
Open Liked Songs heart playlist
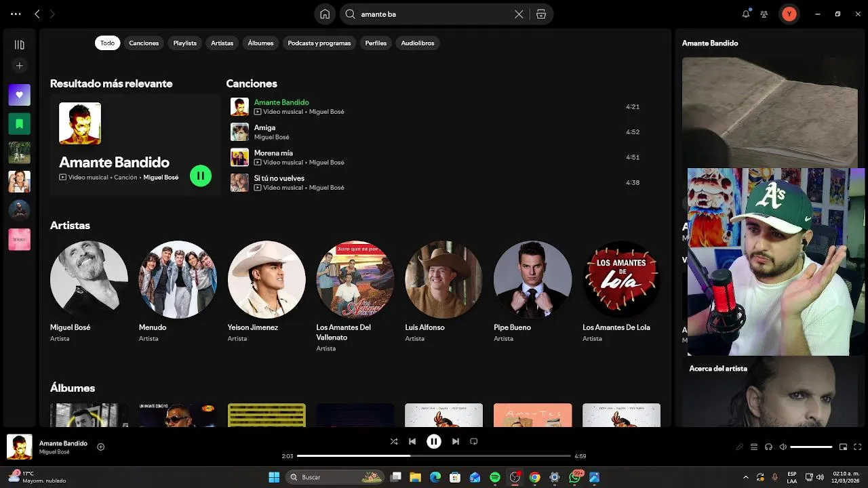tap(19, 95)
